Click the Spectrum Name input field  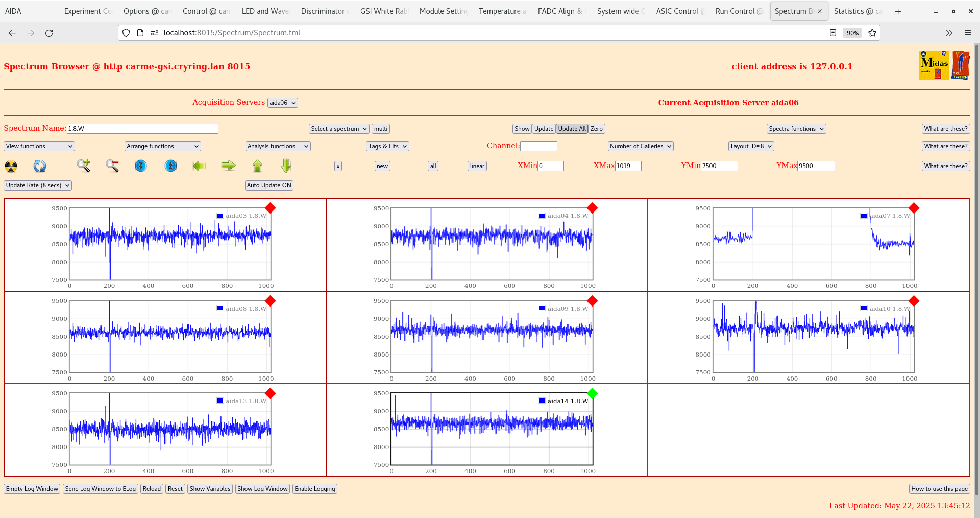point(142,129)
